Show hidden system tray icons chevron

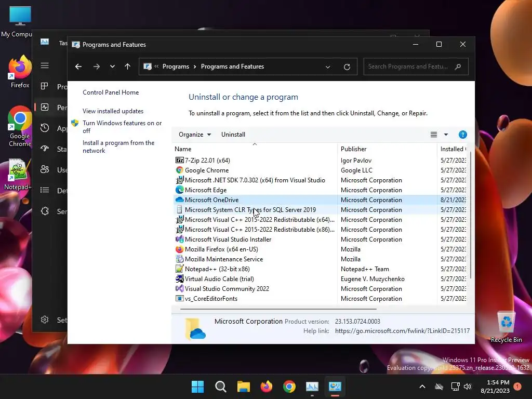(x=422, y=387)
